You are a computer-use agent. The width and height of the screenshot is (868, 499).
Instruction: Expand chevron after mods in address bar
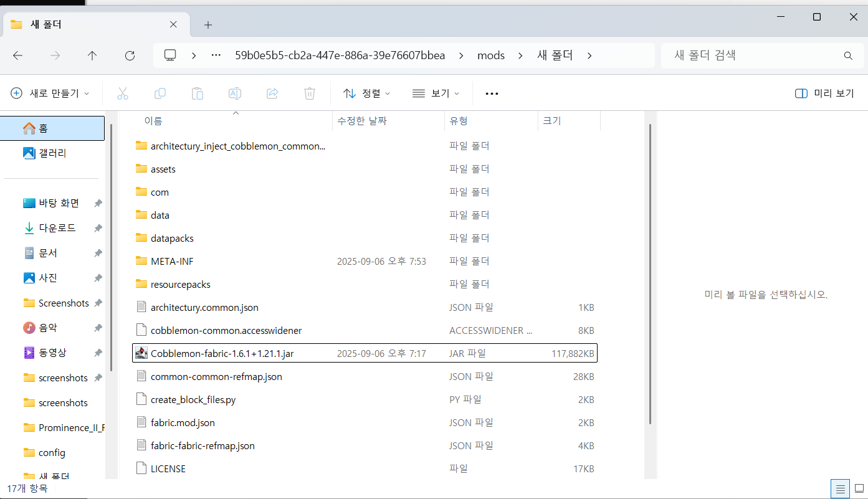(x=520, y=55)
